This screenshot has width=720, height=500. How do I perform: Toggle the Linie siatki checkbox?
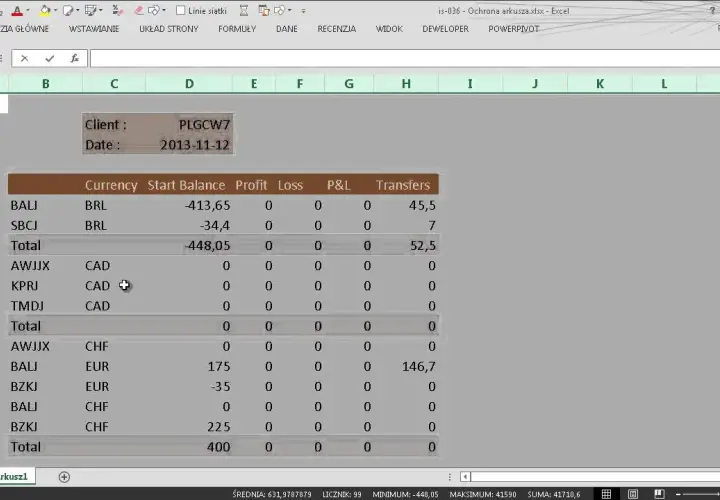tap(180, 10)
